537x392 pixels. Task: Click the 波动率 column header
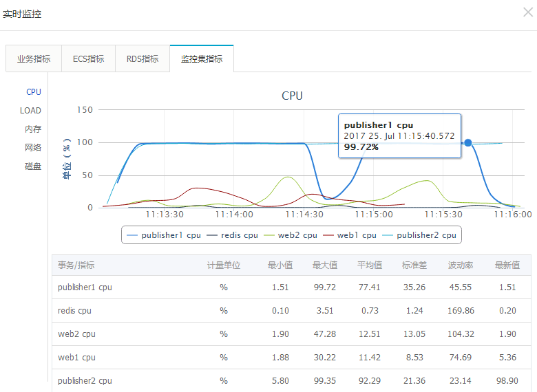[461, 265]
